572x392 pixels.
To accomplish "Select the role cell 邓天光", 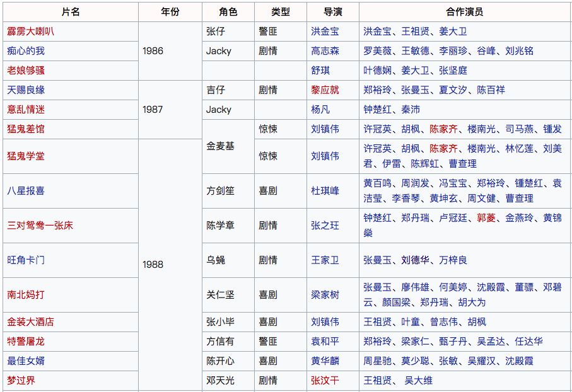I will coord(228,381).
